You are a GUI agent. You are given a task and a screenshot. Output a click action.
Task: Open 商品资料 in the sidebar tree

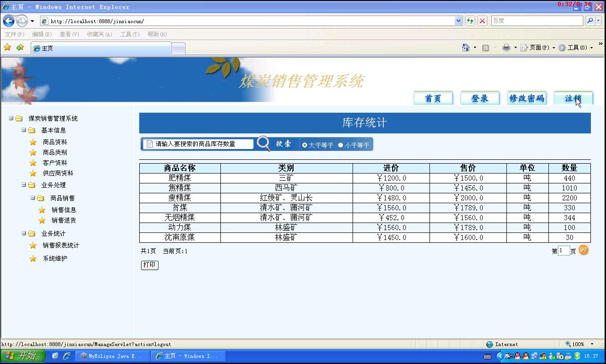click(55, 142)
